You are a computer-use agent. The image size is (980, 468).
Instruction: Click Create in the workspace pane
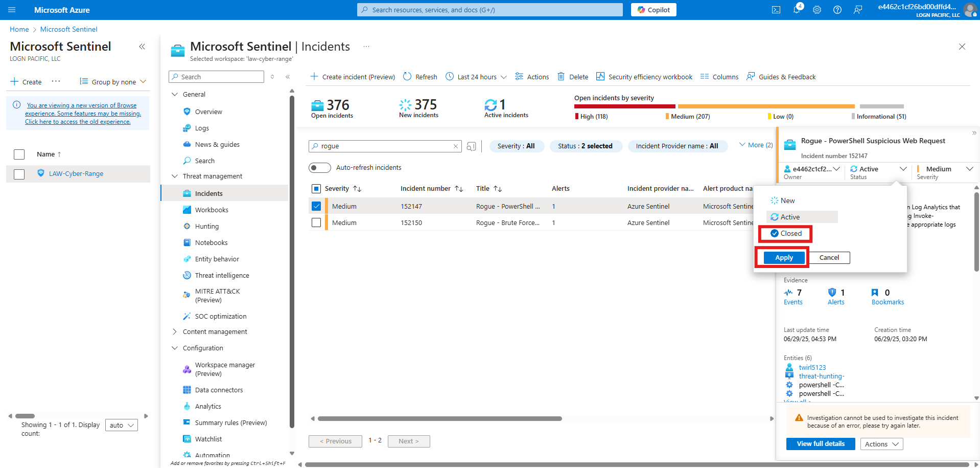click(27, 82)
